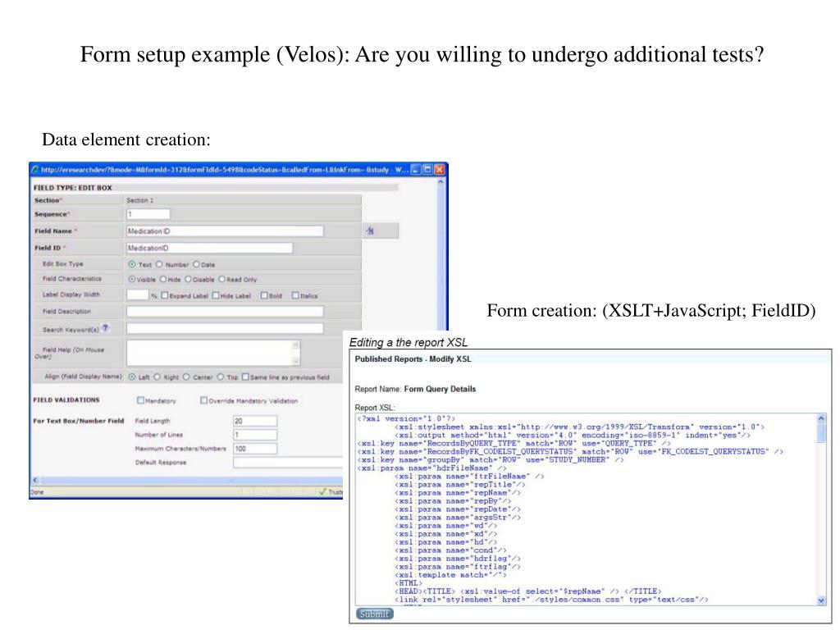The width and height of the screenshot is (840, 630).
Task: Click the up arrow of the field window's vertical scrollbar
Action: (441, 182)
